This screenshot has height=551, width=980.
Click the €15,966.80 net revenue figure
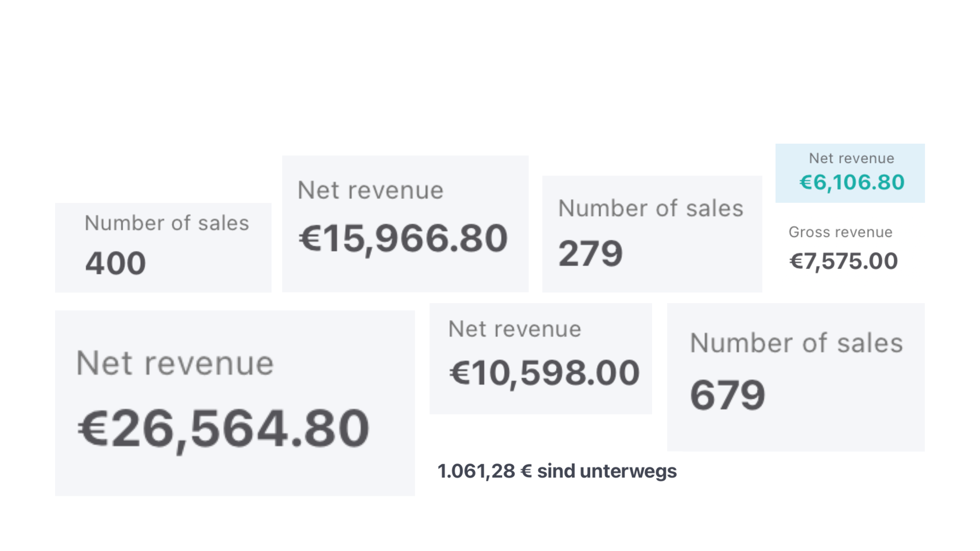[x=403, y=239]
